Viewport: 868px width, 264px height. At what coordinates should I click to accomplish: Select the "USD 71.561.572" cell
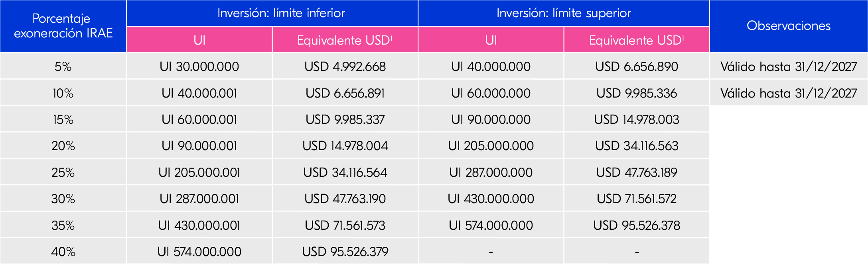[x=636, y=199]
